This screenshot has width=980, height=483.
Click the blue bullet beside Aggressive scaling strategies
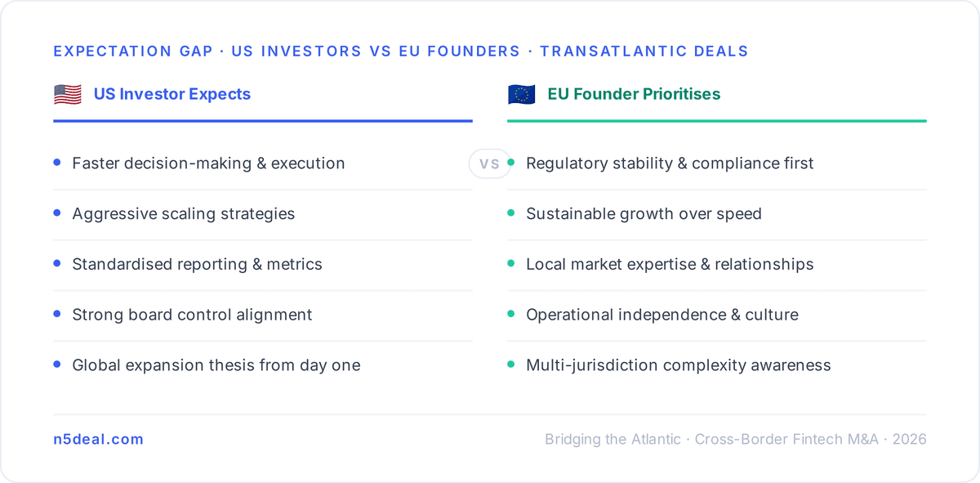coord(57,213)
